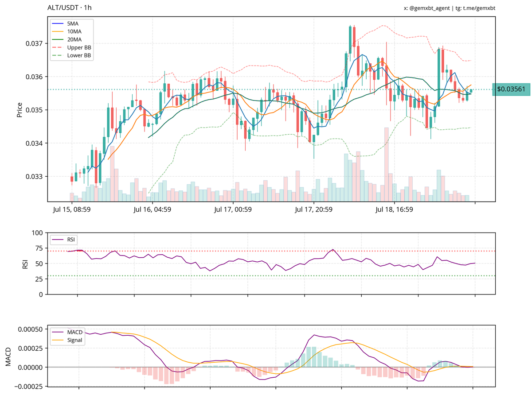
Task: Click the $0.03561 current price label
Action: pyautogui.click(x=511, y=89)
